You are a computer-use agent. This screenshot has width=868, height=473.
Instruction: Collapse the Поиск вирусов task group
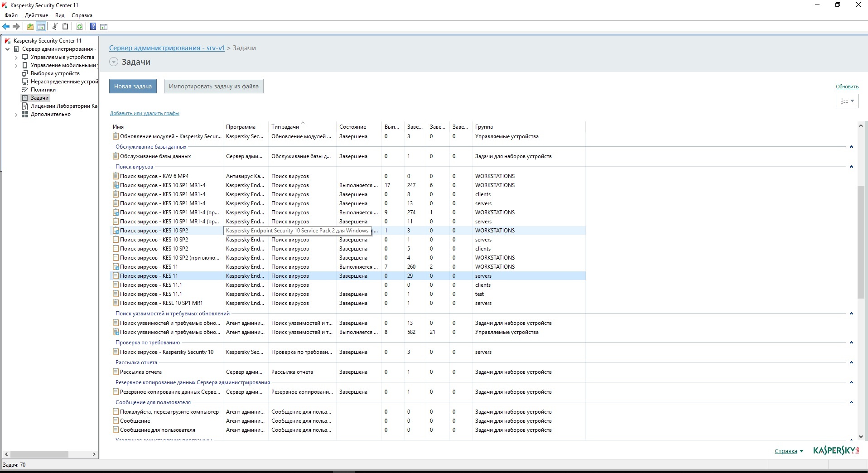(x=851, y=167)
